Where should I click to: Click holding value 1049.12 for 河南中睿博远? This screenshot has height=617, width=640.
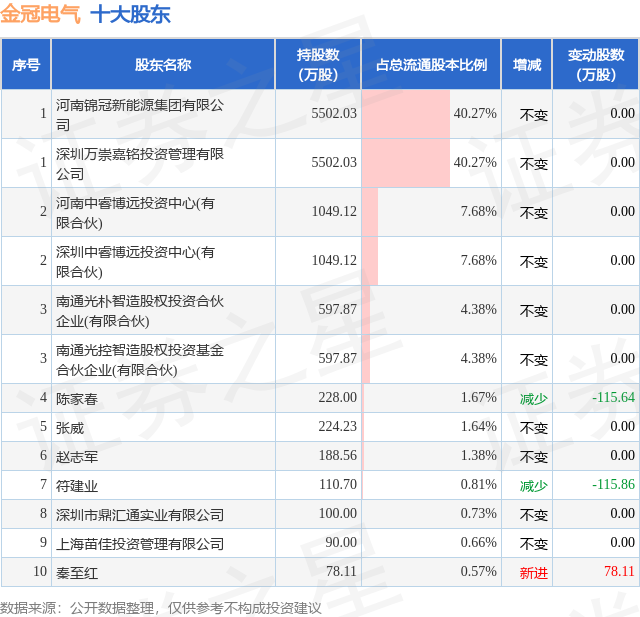(x=334, y=211)
